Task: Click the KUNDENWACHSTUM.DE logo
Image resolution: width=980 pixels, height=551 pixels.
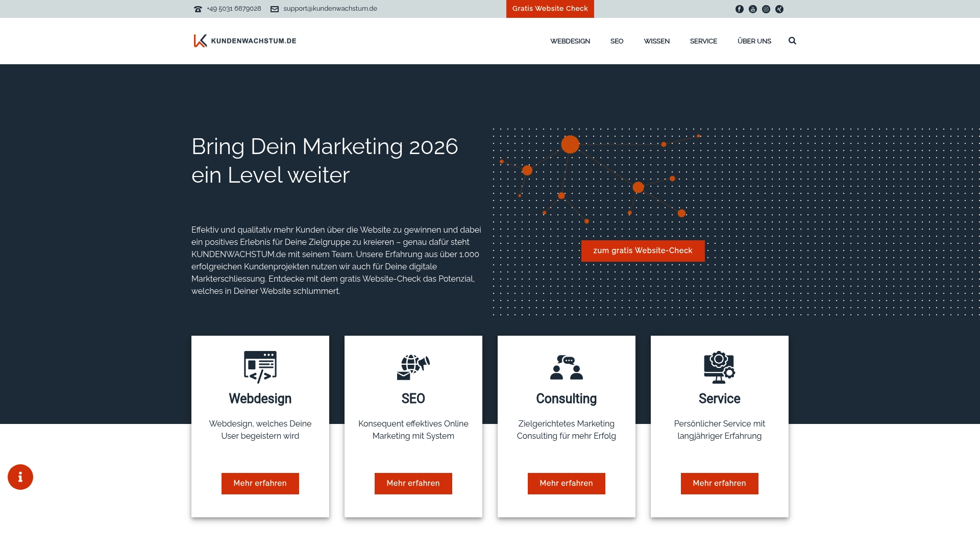Action: (245, 41)
